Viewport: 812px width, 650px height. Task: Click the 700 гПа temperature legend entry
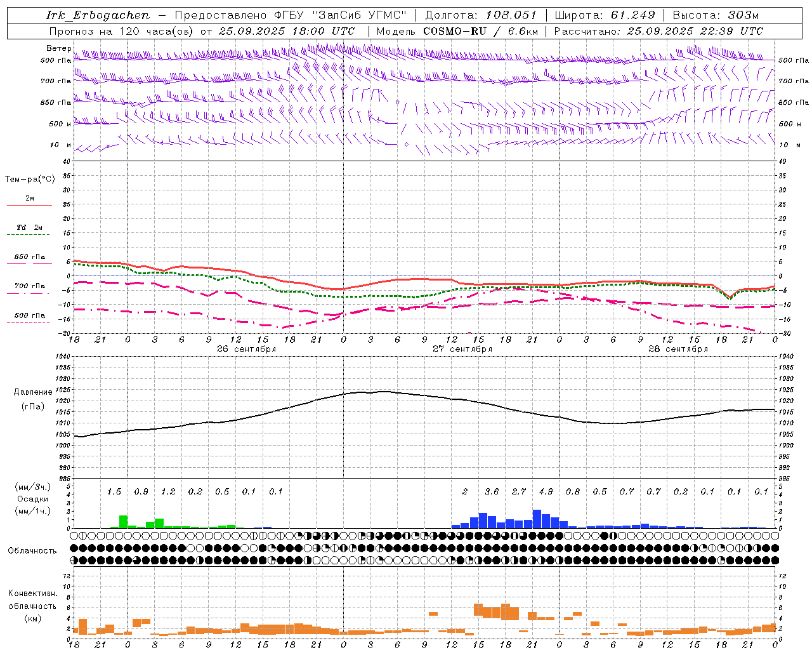click(30, 286)
